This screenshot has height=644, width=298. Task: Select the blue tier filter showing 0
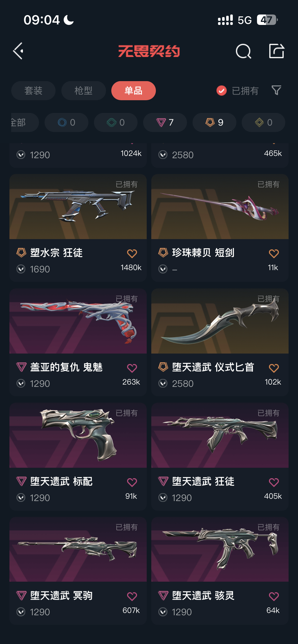pyautogui.click(x=66, y=122)
